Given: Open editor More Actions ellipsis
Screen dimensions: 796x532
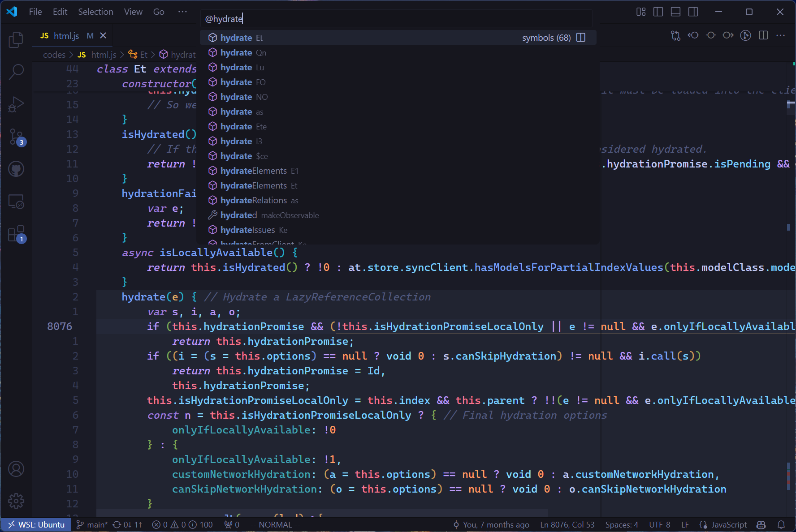Looking at the screenshot, I should (781, 35).
